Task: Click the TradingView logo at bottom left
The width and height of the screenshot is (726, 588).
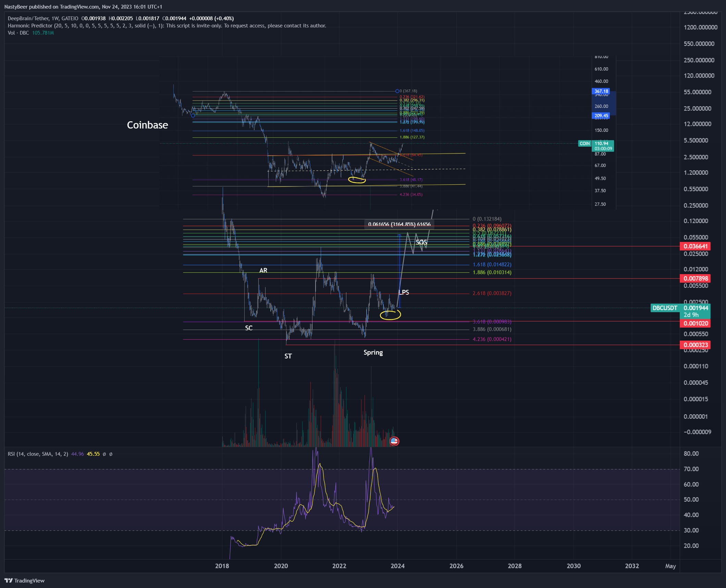Action: [24, 580]
